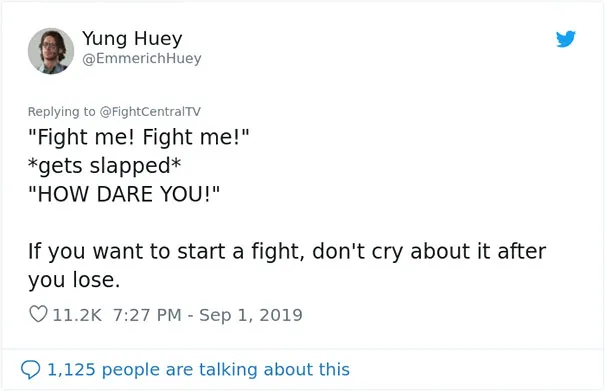Click the speech bubble reply icon
This screenshot has width=605, height=391.
(x=30, y=369)
